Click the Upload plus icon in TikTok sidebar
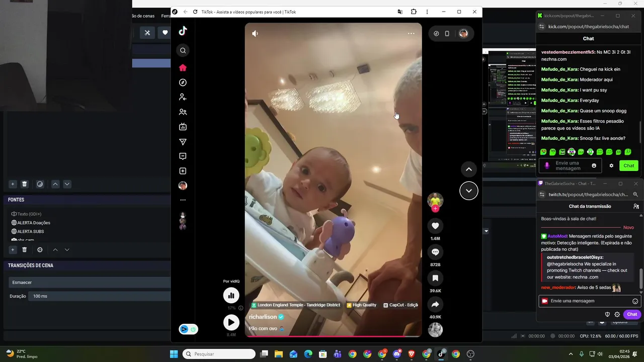644x362 pixels. (x=183, y=171)
